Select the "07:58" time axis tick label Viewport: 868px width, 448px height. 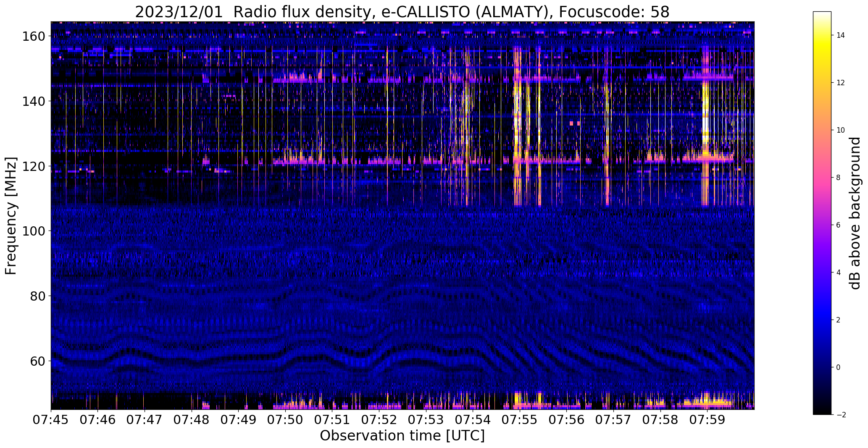click(x=660, y=419)
